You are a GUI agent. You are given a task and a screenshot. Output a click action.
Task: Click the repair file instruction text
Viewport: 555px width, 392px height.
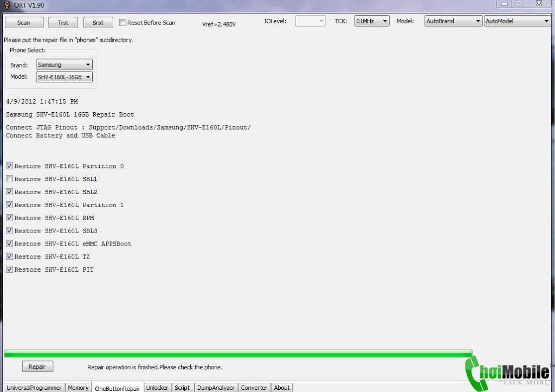click(69, 40)
